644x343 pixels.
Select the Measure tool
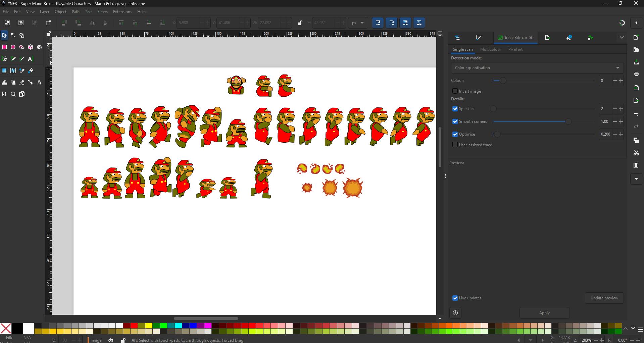tap(4, 94)
